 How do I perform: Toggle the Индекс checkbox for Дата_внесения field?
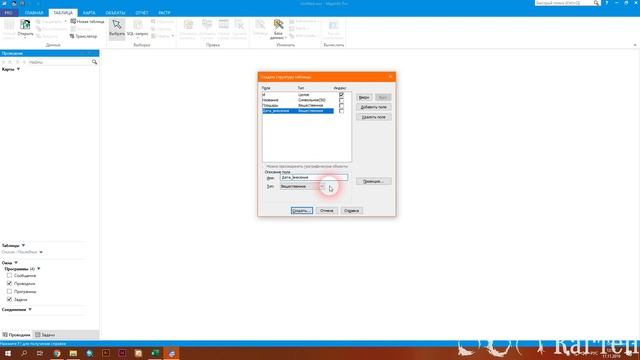click(x=342, y=111)
